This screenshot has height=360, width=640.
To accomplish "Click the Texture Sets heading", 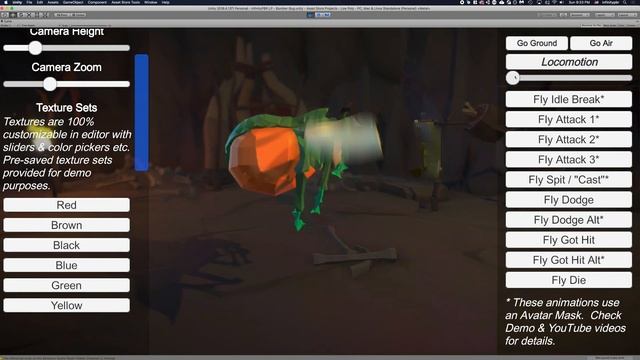I will [67, 108].
